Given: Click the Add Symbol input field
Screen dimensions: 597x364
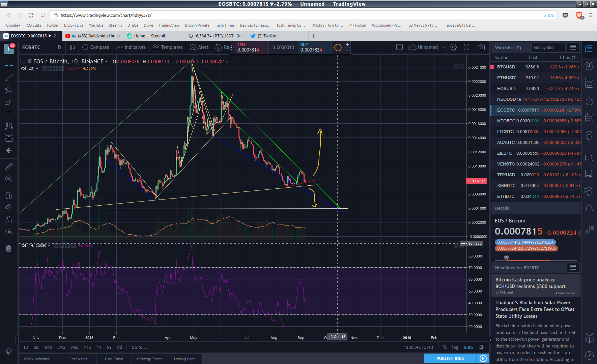Looking at the screenshot, I should tap(548, 48).
